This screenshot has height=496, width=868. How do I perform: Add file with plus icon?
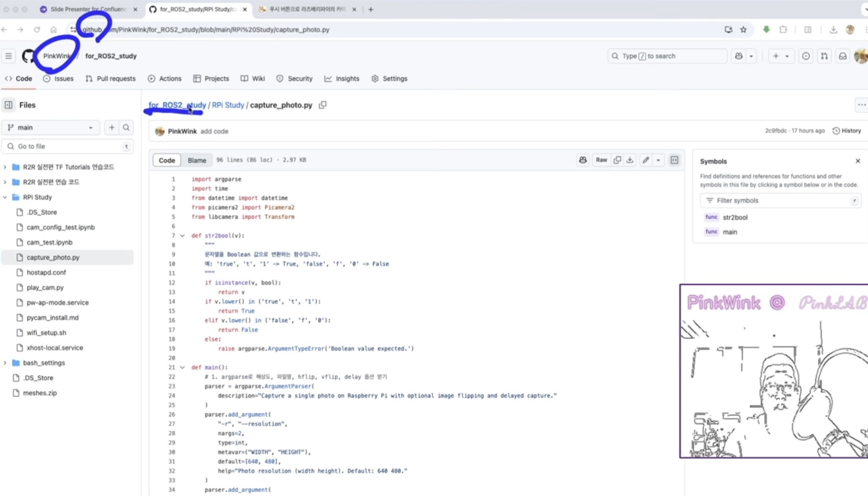point(112,127)
